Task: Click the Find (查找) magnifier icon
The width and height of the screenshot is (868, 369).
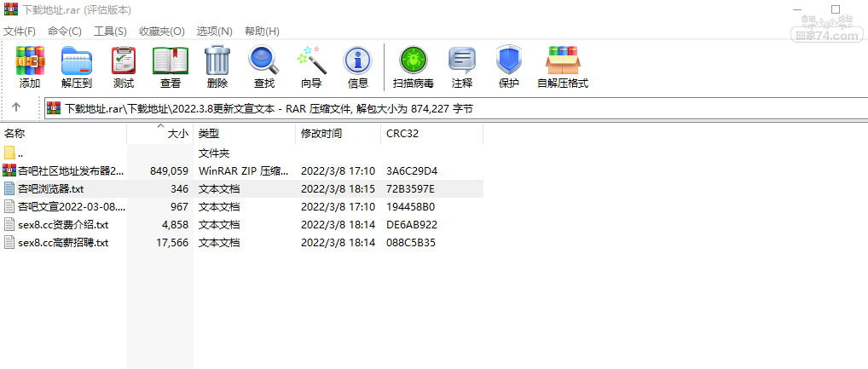Action: [264, 61]
